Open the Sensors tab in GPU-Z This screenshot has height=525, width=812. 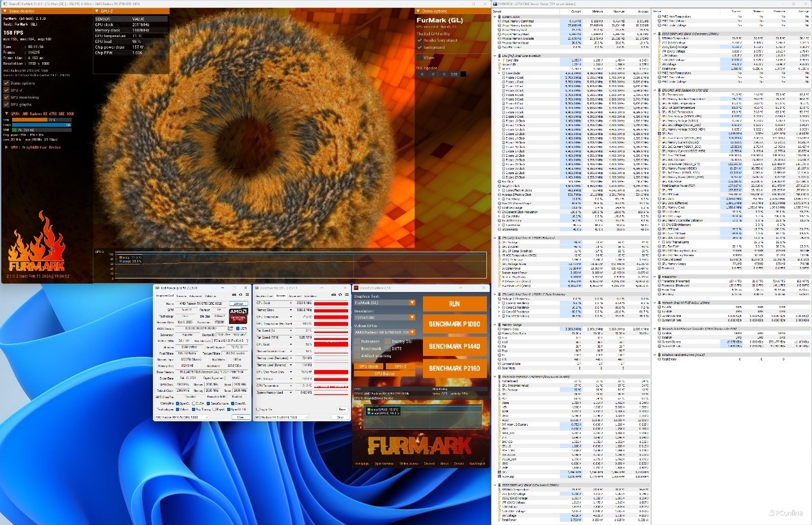click(182, 296)
